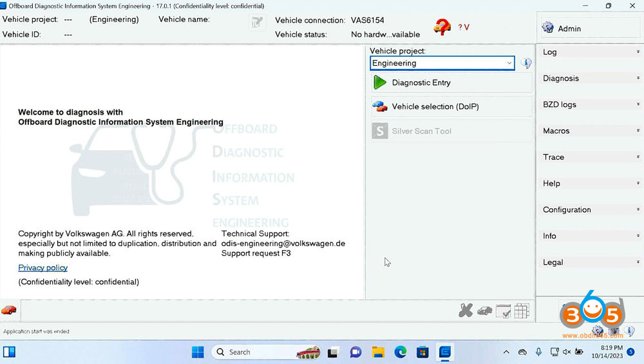Show hidden system tray icons
644x364 pixels.
pyautogui.click(x=506, y=352)
